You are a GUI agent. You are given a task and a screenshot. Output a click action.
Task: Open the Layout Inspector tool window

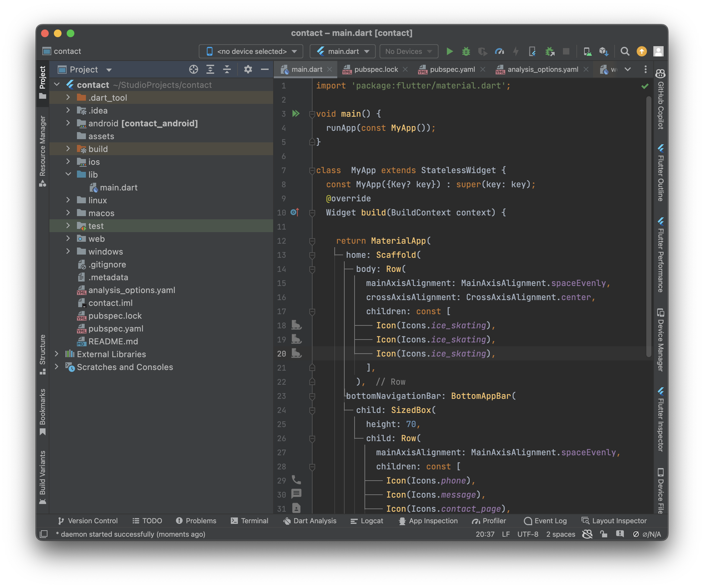[x=614, y=521]
